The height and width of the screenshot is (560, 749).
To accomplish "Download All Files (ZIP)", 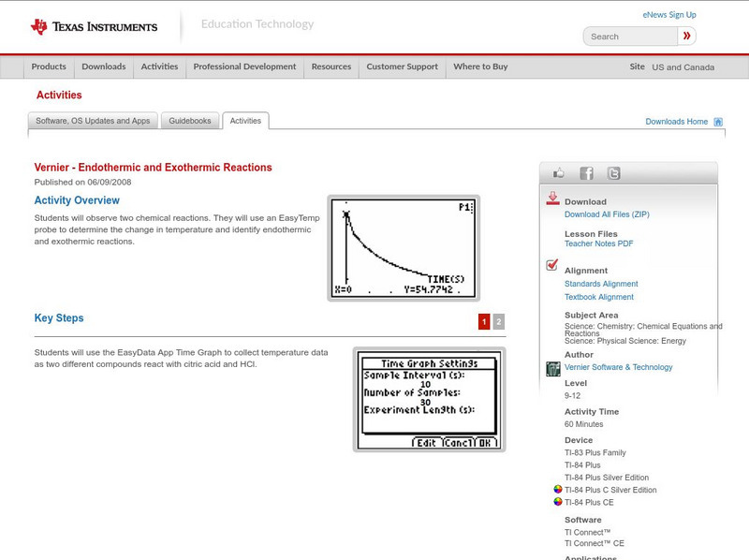I will (x=607, y=214).
